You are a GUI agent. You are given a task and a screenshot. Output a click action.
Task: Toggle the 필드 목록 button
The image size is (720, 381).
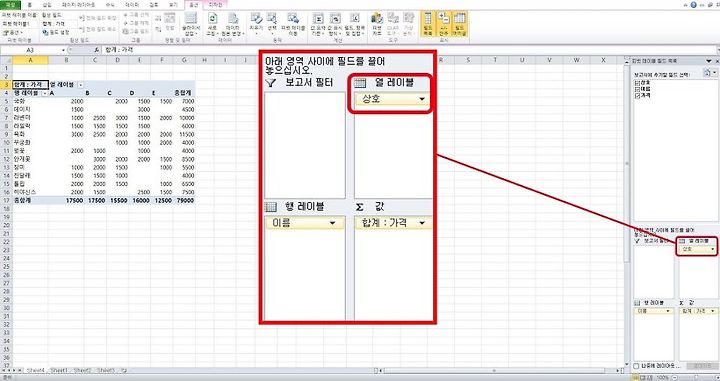[428, 24]
